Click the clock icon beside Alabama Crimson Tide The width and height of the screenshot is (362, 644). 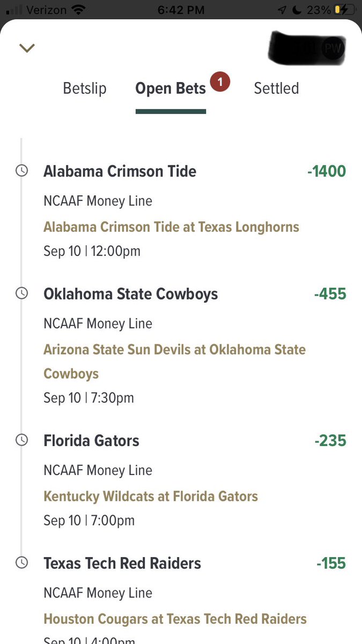coord(21,171)
